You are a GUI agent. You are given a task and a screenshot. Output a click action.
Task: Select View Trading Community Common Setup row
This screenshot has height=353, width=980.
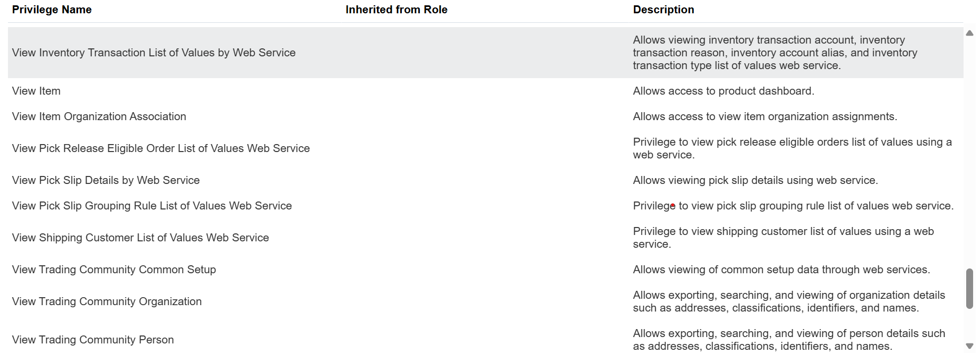click(x=486, y=270)
